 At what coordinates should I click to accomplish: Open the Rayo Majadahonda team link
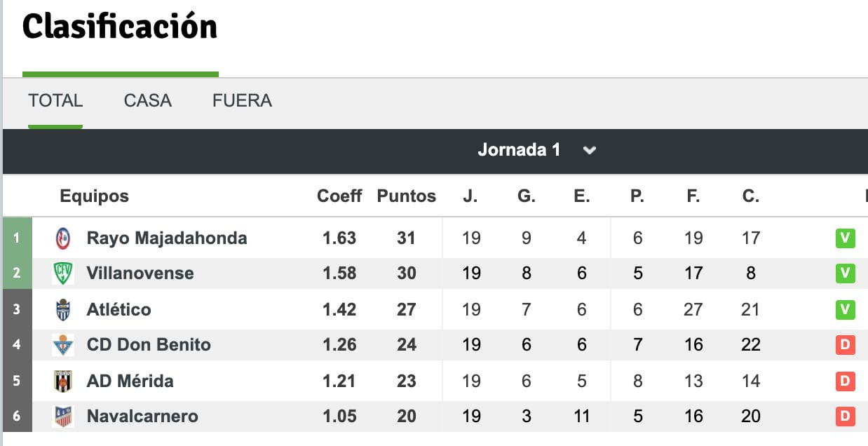(167, 238)
